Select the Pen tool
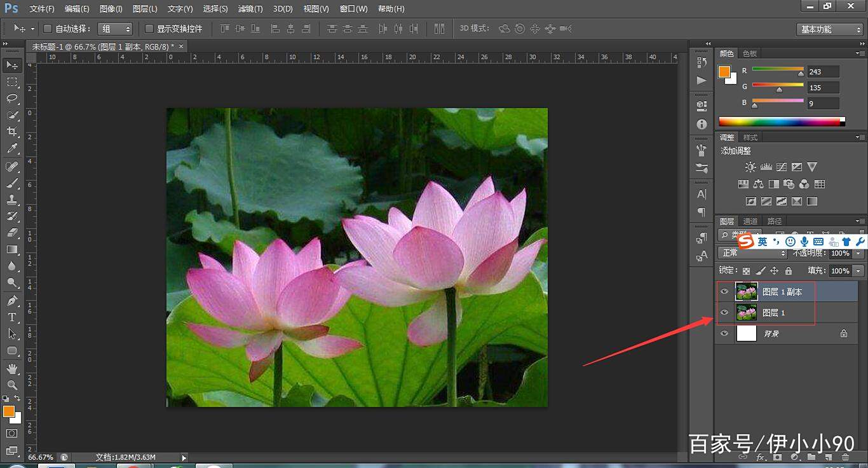The image size is (868, 468). [x=12, y=300]
